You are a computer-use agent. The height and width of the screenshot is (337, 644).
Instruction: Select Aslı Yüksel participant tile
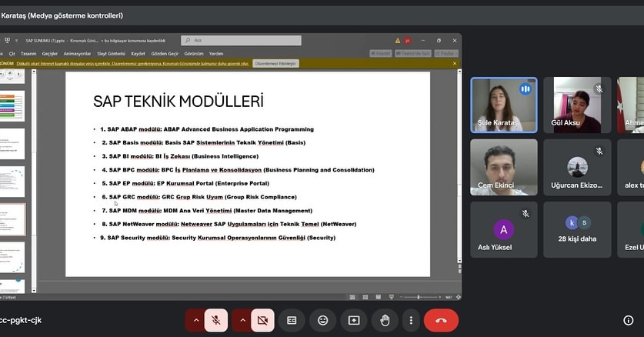(x=503, y=229)
